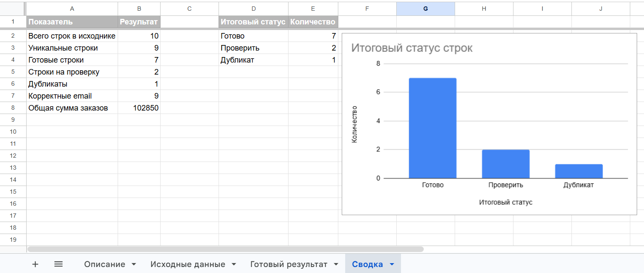Screen dimensions: 644x273
Task: Click the horizontal scrollbar thumb
Action: point(225,249)
